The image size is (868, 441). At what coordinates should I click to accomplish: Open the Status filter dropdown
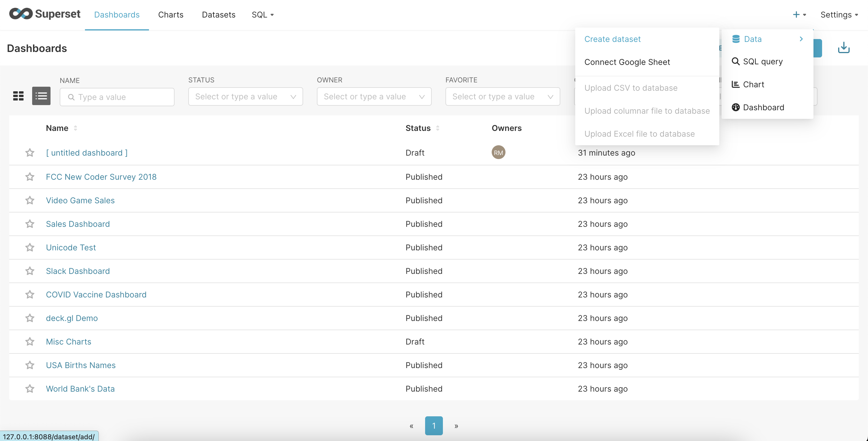pos(245,97)
